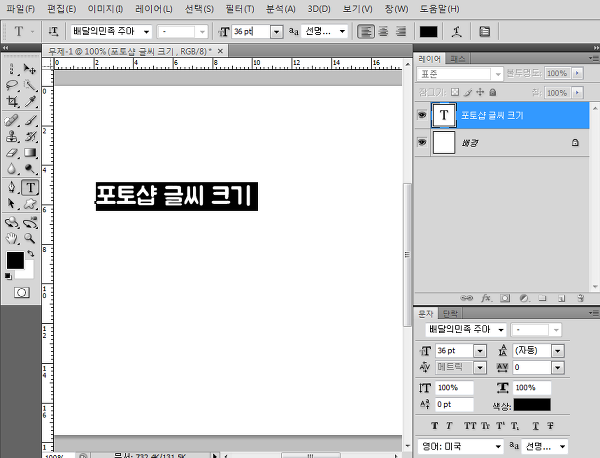Open layer blend mode dropdown 표준

[498, 74]
